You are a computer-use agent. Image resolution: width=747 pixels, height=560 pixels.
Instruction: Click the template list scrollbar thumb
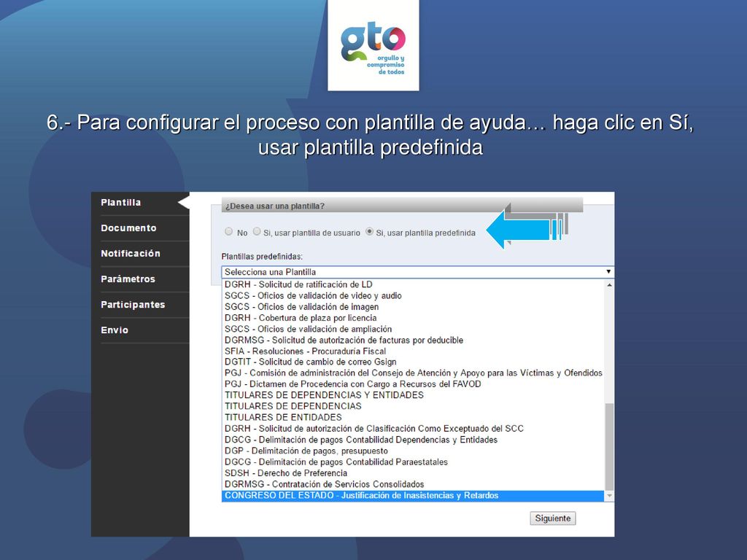(x=609, y=447)
